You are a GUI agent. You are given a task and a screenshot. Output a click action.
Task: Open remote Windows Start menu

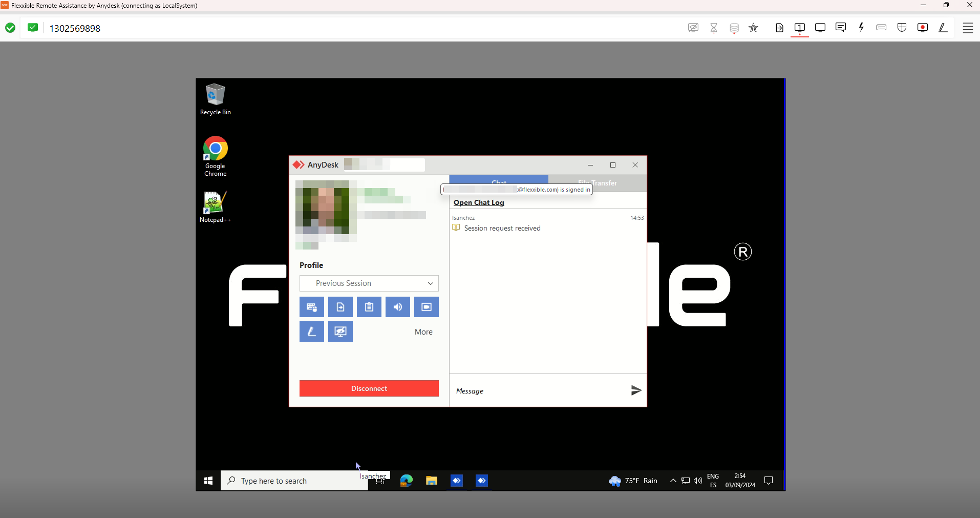click(208, 481)
